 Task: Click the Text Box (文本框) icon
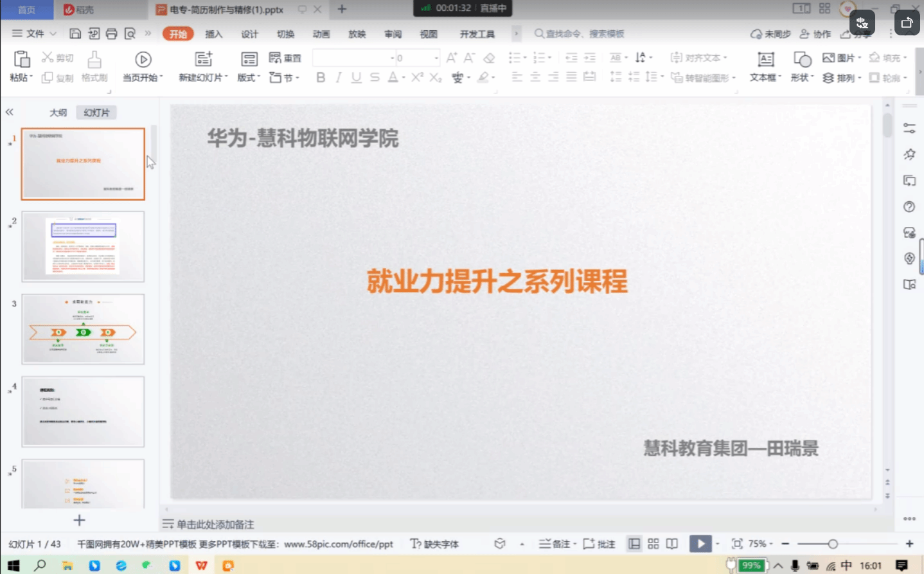point(766,59)
